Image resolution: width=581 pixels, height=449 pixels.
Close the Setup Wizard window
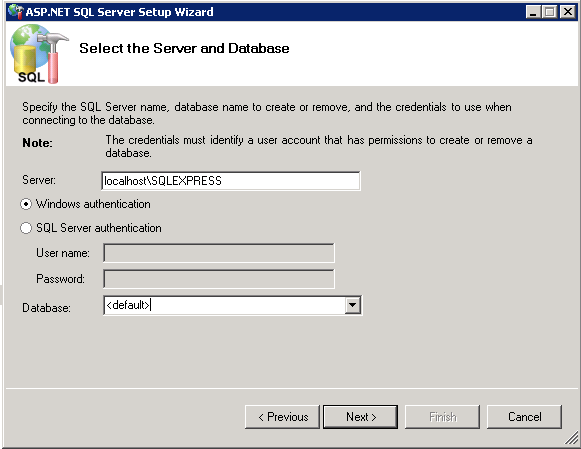tap(568, 12)
